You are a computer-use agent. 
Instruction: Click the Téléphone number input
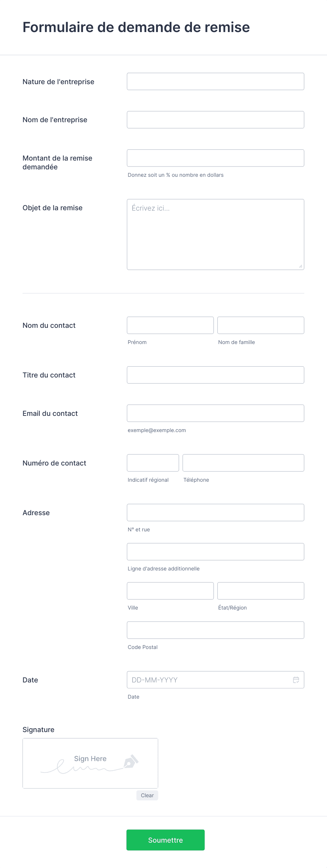click(243, 463)
